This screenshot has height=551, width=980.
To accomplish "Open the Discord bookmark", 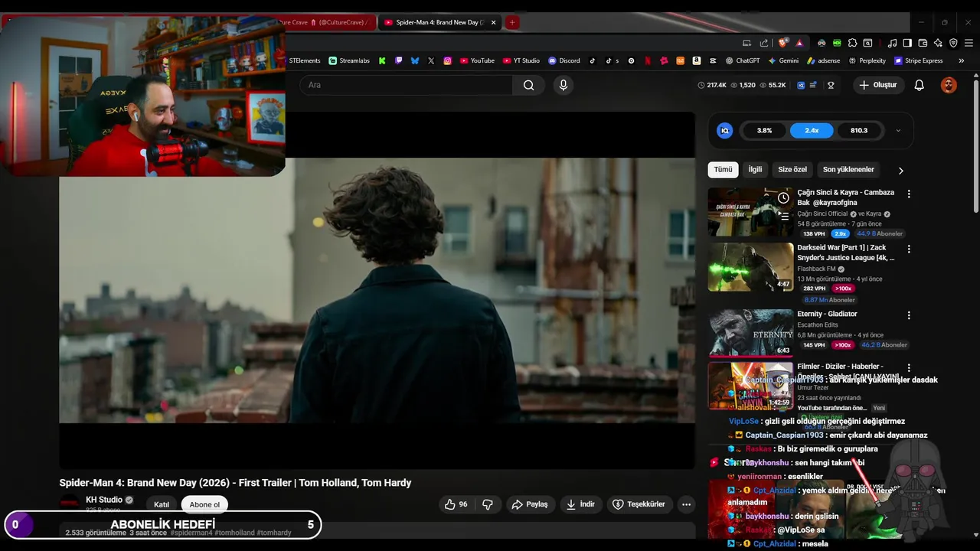I will click(x=564, y=60).
